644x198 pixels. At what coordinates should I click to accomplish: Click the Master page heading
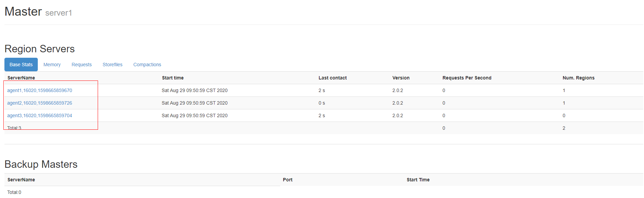(x=23, y=12)
